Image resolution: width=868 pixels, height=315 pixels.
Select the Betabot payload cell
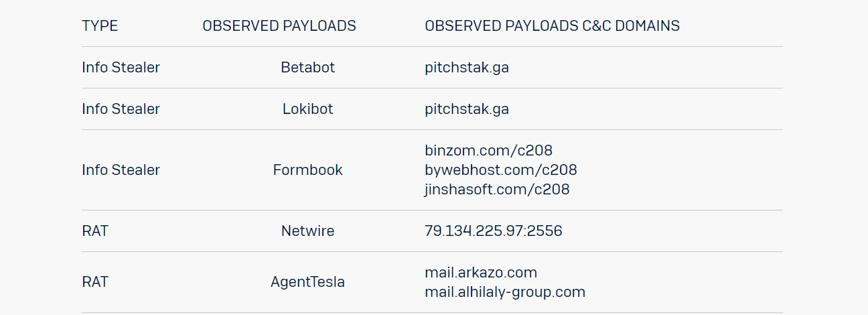[307, 68]
